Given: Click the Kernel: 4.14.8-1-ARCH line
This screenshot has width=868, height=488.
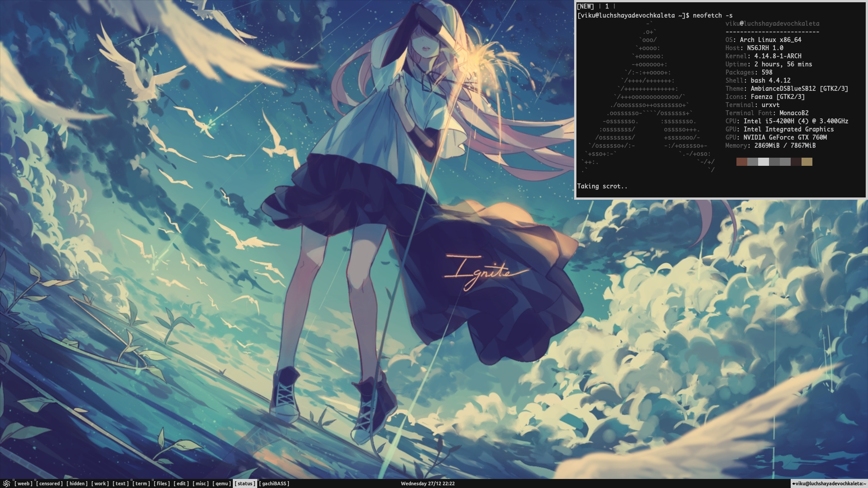Looking at the screenshot, I should (763, 56).
